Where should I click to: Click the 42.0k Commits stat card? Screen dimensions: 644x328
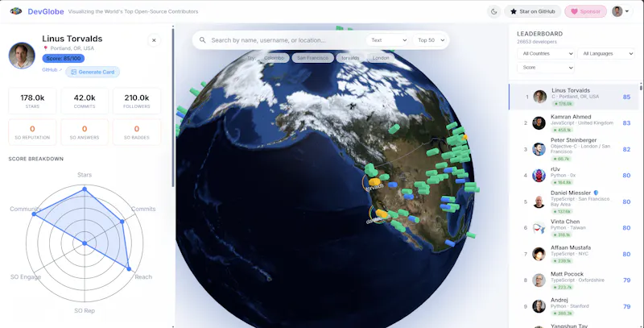pos(85,101)
